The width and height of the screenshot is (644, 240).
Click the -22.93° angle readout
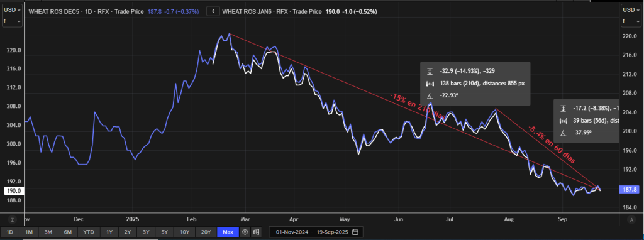[449, 96]
